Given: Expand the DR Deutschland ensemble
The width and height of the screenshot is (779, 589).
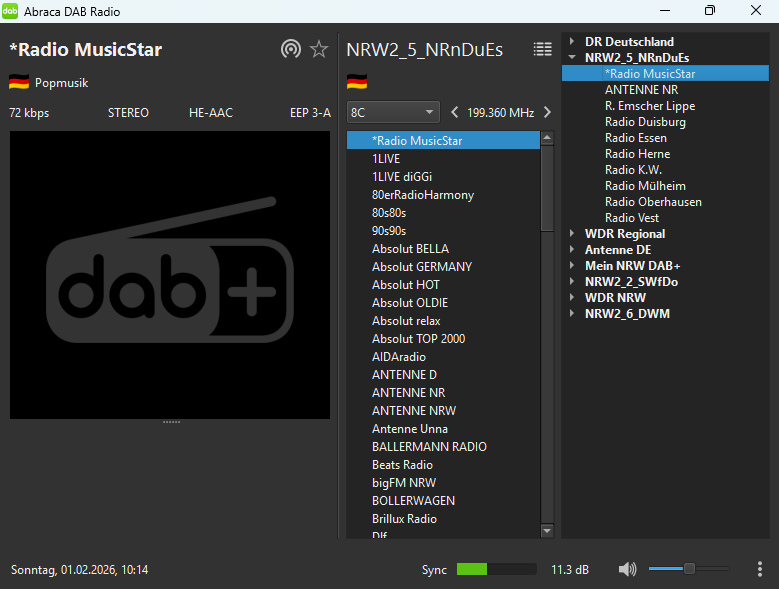Looking at the screenshot, I should coord(572,42).
